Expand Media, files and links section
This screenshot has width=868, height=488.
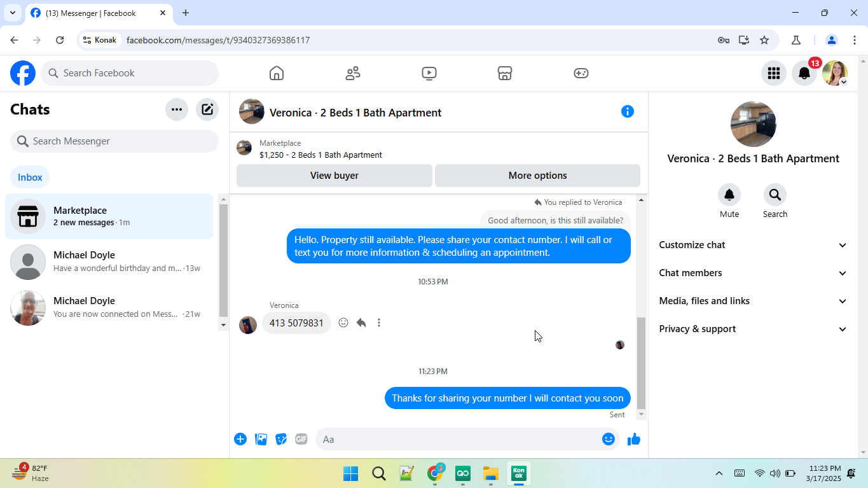pos(754,301)
